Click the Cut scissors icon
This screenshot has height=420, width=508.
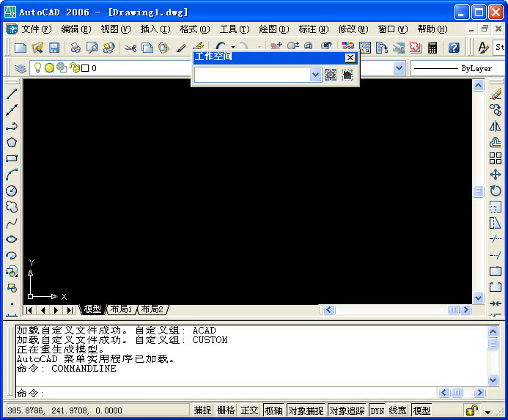pyautogui.click(x=130, y=48)
